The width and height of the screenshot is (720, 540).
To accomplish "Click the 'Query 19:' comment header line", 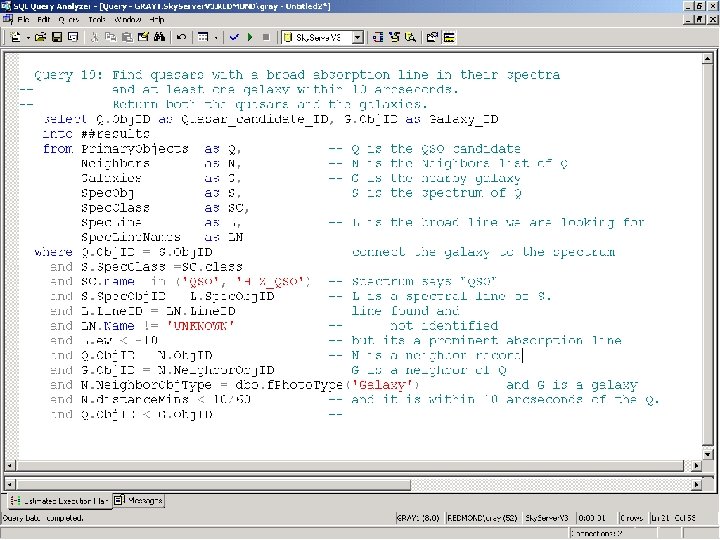I will 297,75.
